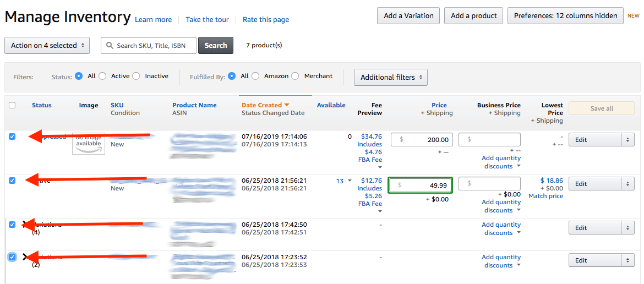
Task: Open the Action on 4 selected dropdown
Action: click(x=47, y=46)
